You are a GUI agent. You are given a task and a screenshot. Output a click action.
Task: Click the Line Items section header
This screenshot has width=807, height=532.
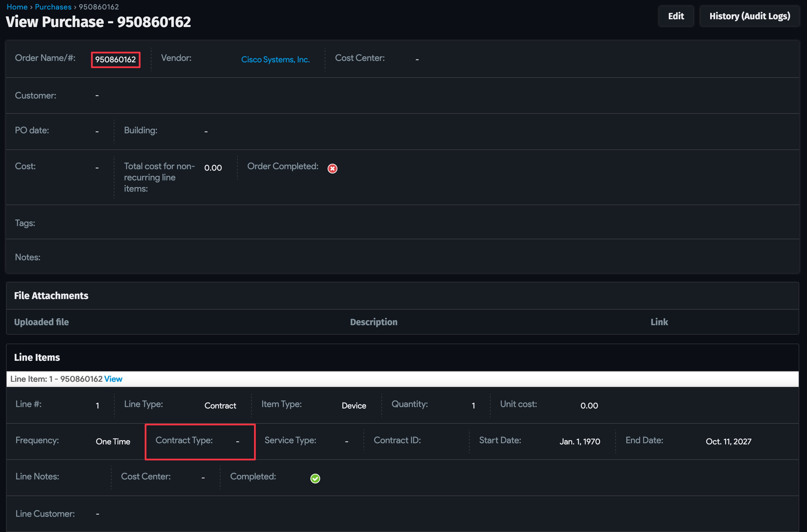point(37,357)
